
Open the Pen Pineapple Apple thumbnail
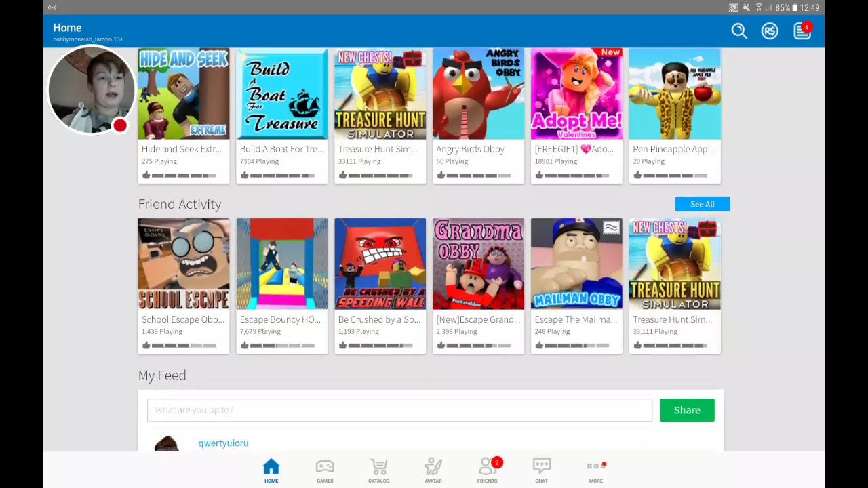click(x=675, y=94)
